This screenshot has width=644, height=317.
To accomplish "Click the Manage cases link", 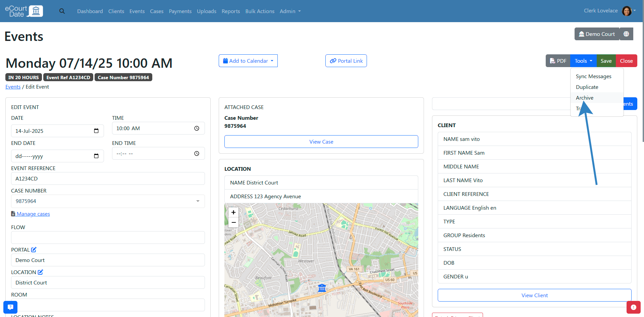I will (x=33, y=214).
